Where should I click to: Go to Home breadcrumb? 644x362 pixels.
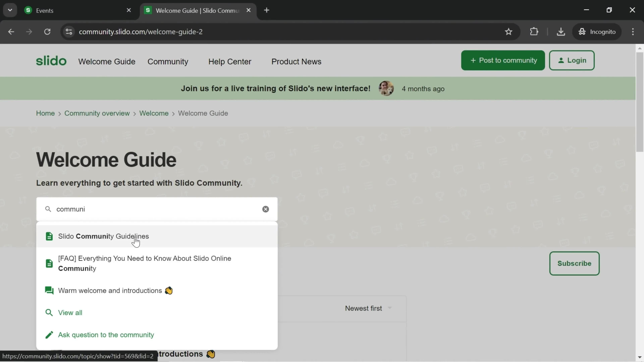[x=45, y=113]
